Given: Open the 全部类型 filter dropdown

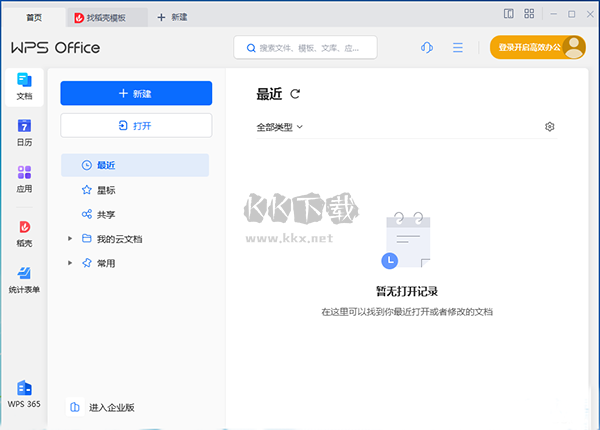Looking at the screenshot, I should coord(279,127).
